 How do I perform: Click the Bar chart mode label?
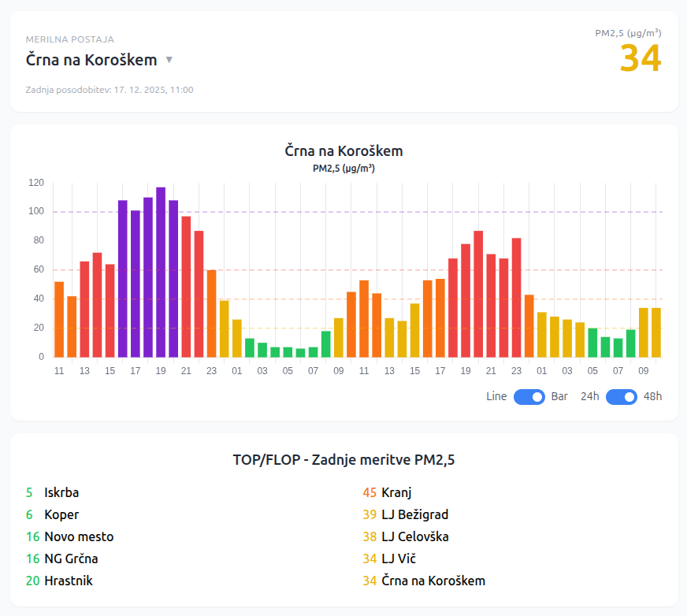tap(559, 397)
